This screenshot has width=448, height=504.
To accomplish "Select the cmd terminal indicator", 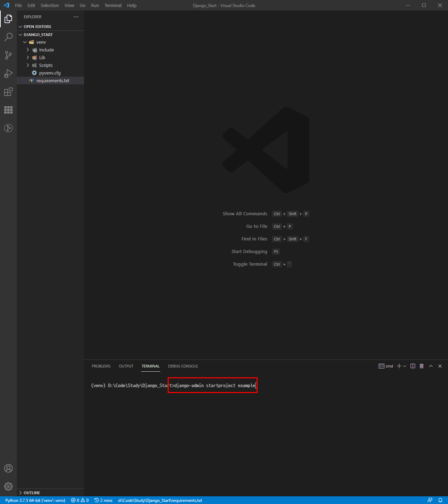I will tap(386, 366).
